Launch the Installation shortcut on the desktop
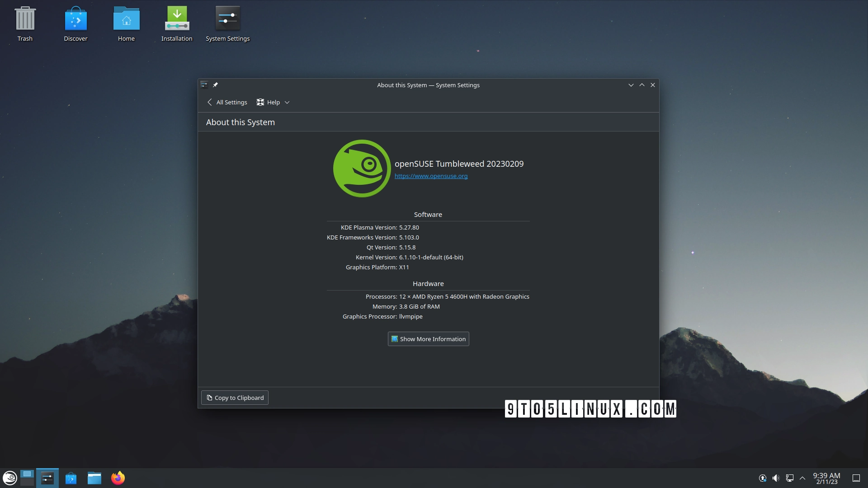Image resolution: width=868 pixels, height=488 pixels. 177,18
